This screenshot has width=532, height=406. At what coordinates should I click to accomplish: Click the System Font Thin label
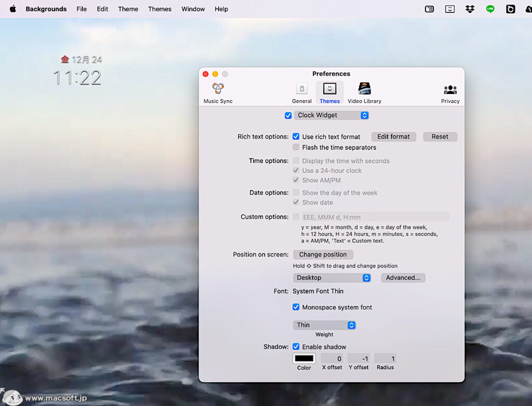(318, 291)
